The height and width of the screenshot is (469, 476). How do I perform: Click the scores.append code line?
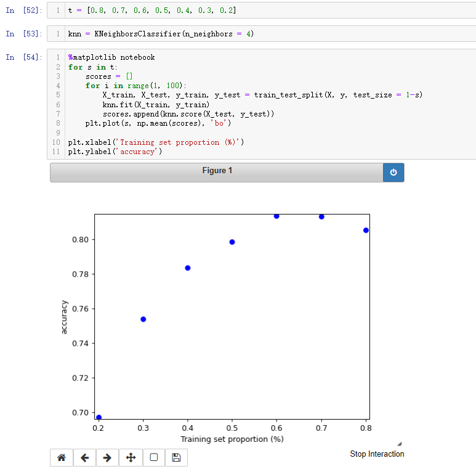[x=188, y=114]
